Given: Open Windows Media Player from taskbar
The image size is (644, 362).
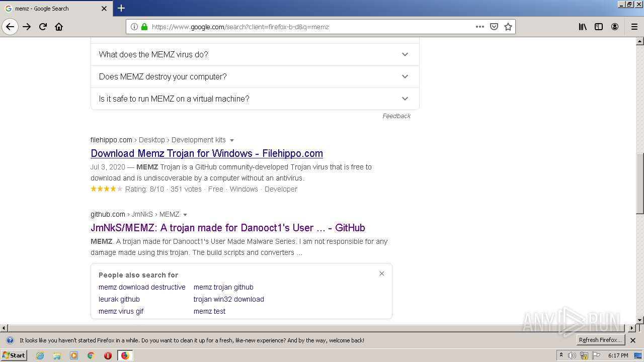Looking at the screenshot, I should (74, 355).
